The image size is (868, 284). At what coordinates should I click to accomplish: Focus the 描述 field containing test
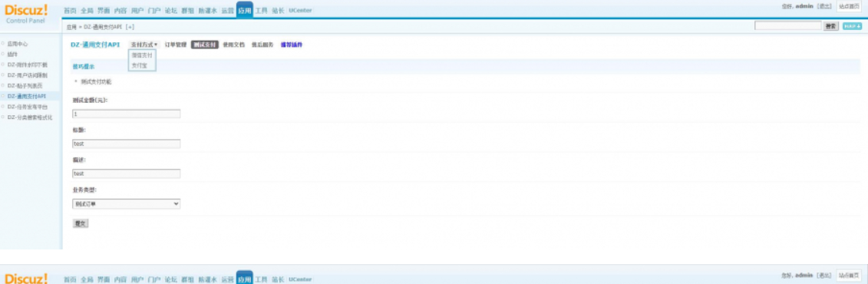click(x=126, y=173)
